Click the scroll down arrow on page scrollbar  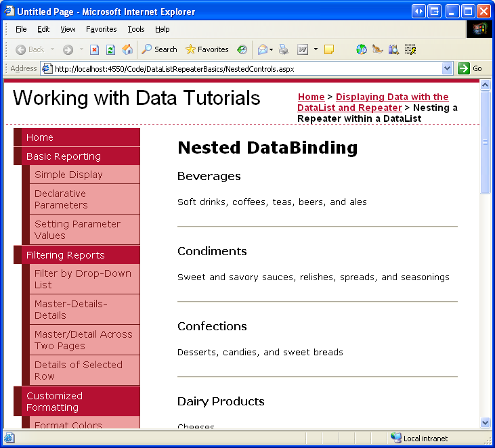point(485,422)
